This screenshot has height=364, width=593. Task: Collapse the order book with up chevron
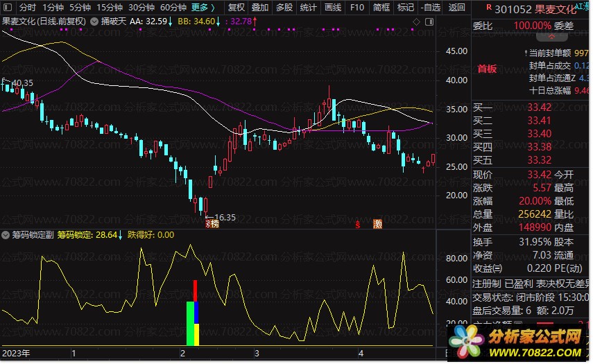point(552,37)
